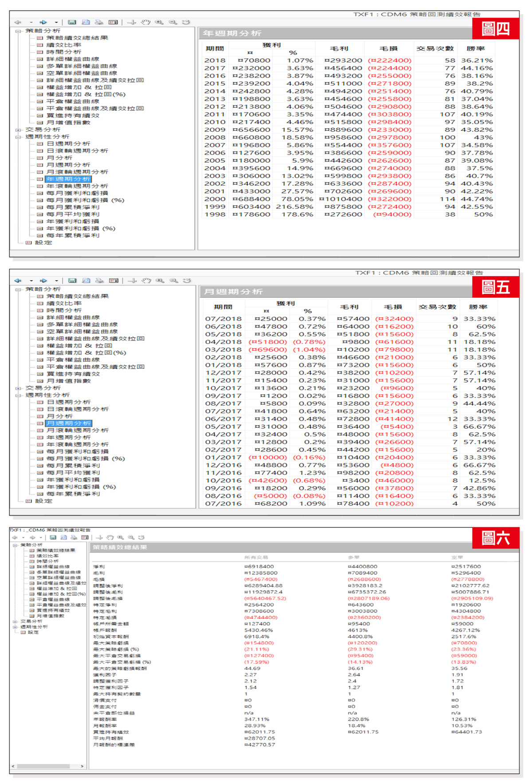
Task: Click the zoom out magnifier in 圖五 toolbar
Action: click(x=174, y=281)
